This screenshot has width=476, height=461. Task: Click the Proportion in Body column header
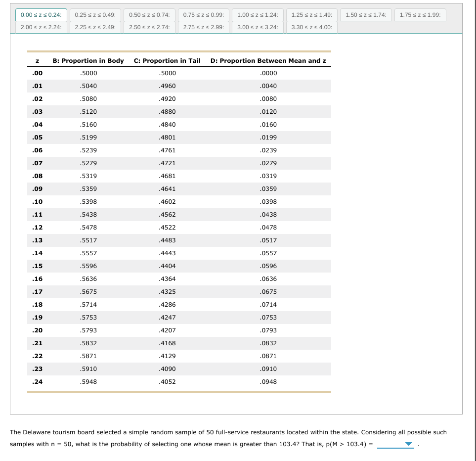(88, 60)
